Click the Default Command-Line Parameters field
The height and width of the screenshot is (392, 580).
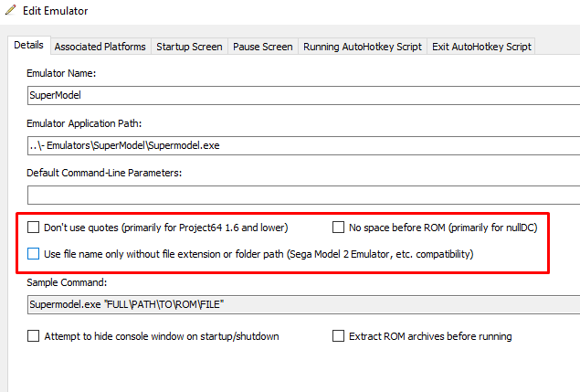coord(303,195)
